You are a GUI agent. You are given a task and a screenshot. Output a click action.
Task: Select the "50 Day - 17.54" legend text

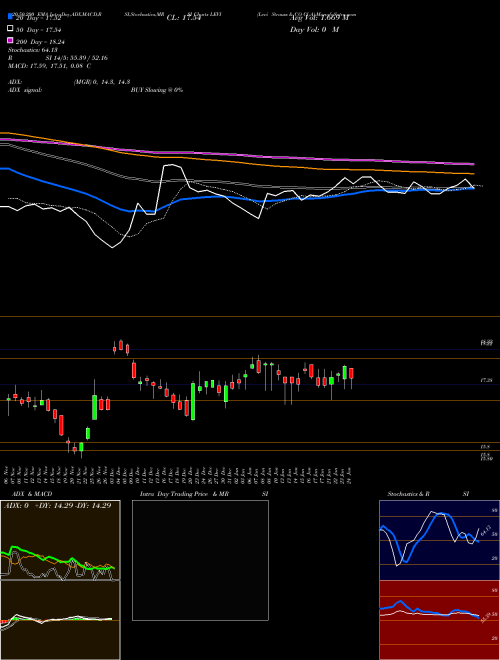pyautogui.click(x=38, y=29)
